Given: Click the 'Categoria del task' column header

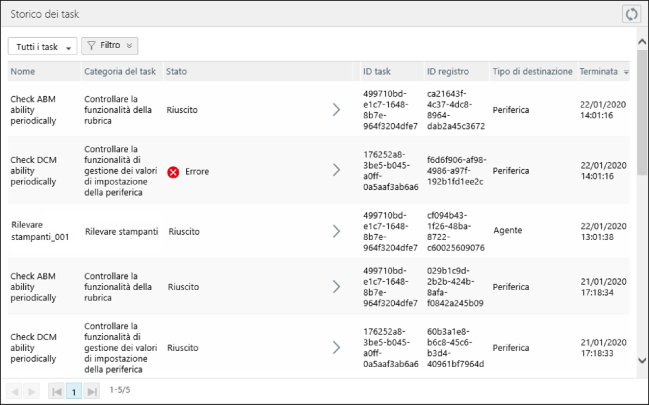Looking at the screenshot, I should pos(120,72).
